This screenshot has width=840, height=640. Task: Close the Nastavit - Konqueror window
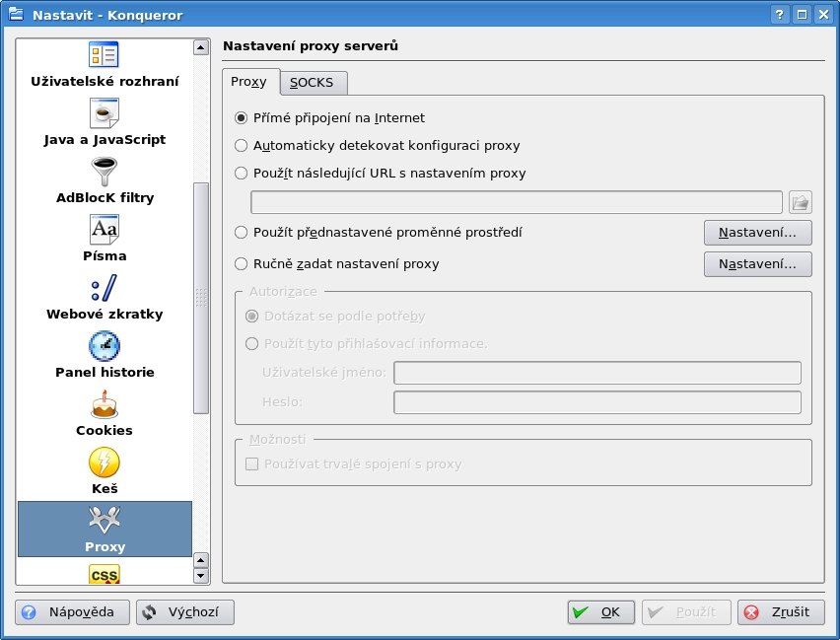point(824,15)
